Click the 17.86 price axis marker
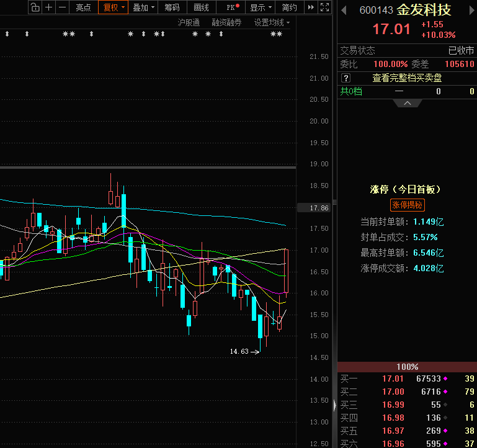Screen dimensions: 477x448 tap(314, 208)
